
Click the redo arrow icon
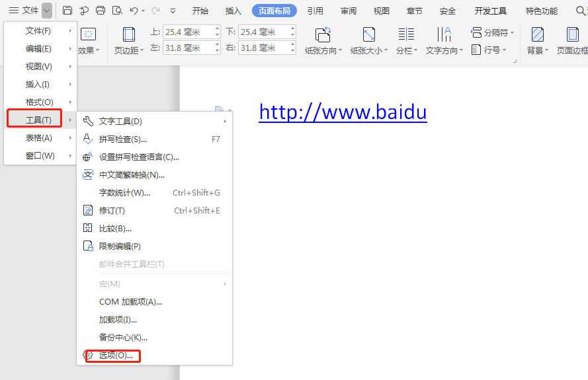155,11
